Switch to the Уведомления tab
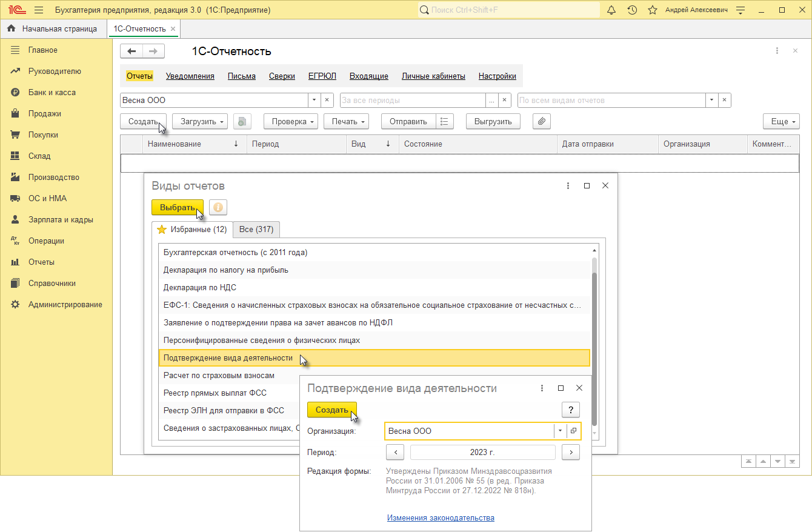812x532 pixels. tap(190, 76)
